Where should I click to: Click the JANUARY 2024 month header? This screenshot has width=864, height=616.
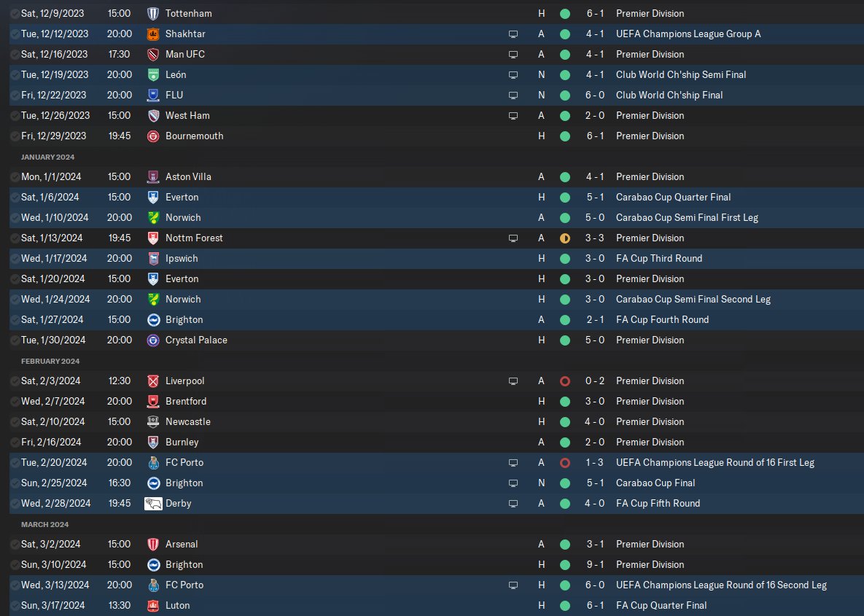point(47,157)
